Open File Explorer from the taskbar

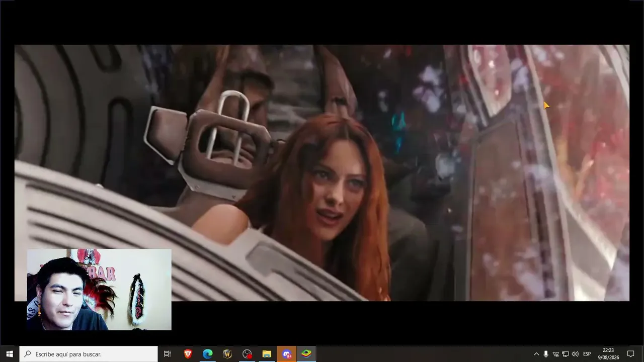point(267,354)
